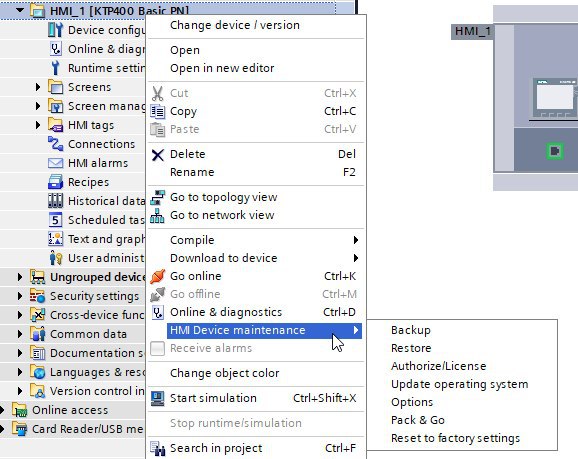Image resolution: width=578 pixels, height=459 pixels.
Task: Select Change object color
Action: 224,373
